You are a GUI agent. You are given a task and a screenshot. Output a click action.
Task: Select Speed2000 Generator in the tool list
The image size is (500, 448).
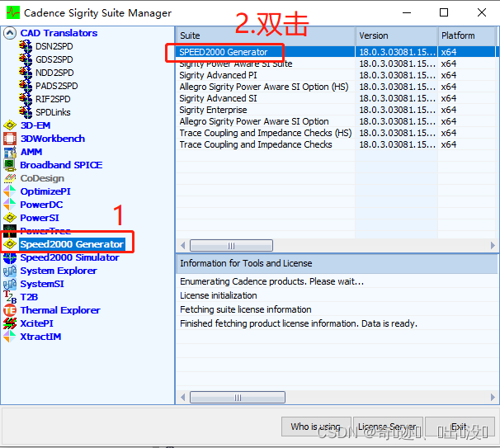(72, 244)
